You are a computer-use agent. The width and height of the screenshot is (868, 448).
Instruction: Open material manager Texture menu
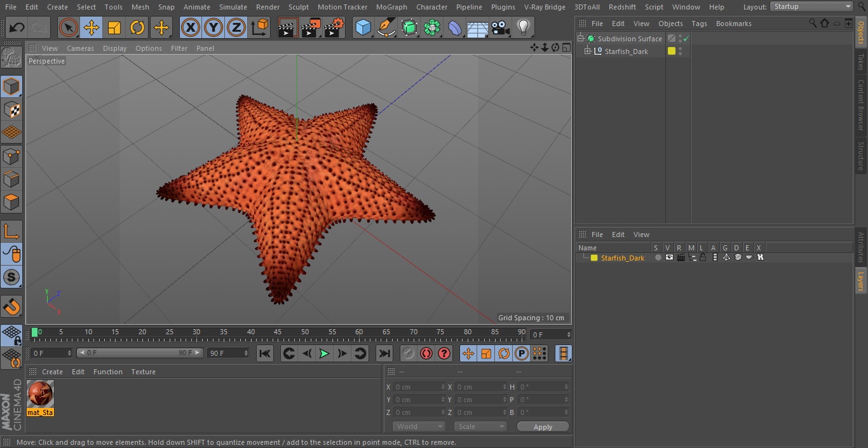[143, 372]
